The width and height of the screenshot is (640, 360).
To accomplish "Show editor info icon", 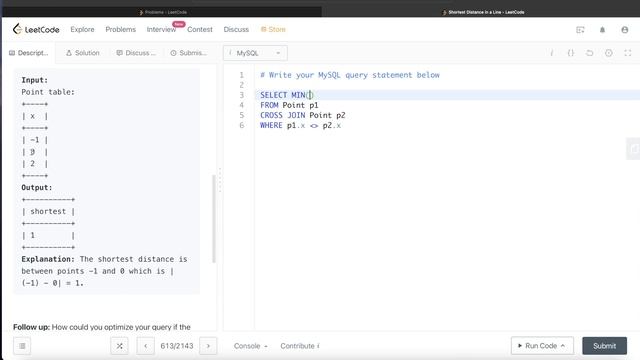I will [x=551, y=53].
